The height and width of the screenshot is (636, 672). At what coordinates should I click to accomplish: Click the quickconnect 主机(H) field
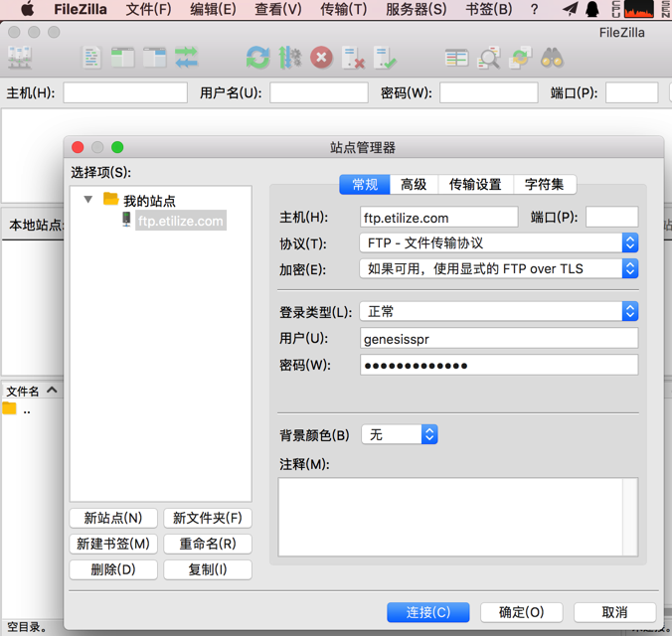(125, 92)
